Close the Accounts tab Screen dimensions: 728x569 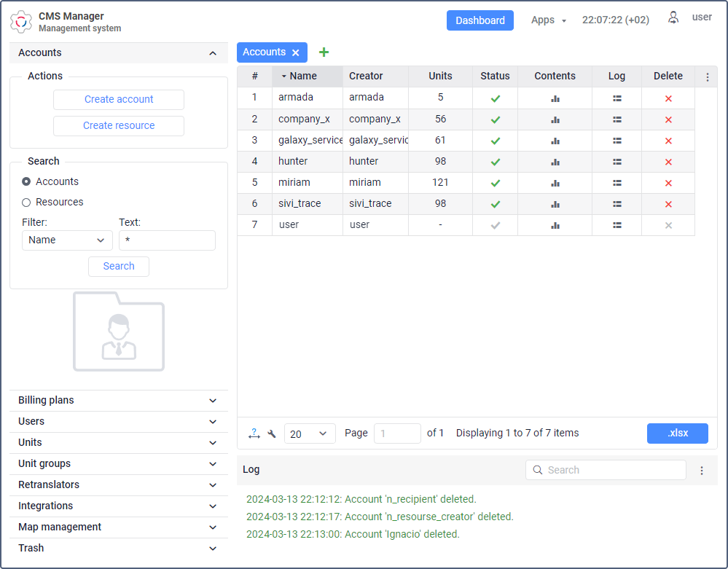click(x=296, y=53)
